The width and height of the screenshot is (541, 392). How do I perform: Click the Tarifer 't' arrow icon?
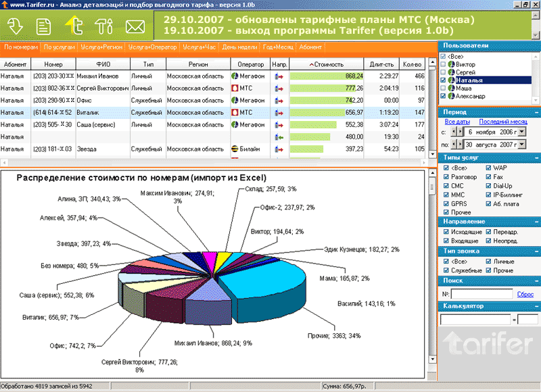click(x=73, y=25)
